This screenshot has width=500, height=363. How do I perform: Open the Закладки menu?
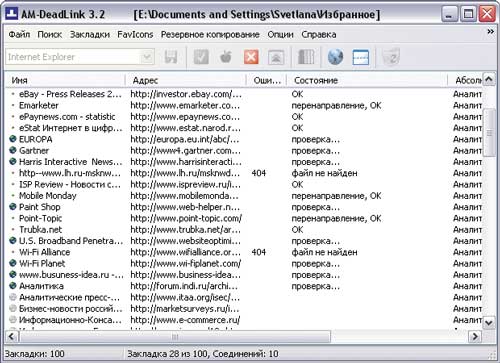point(90,34)
